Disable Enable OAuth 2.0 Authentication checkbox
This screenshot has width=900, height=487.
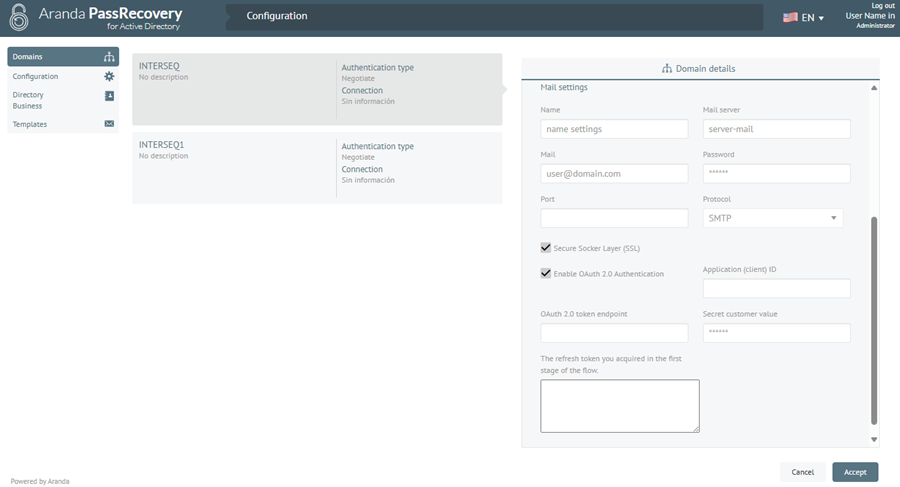point(545,273)
